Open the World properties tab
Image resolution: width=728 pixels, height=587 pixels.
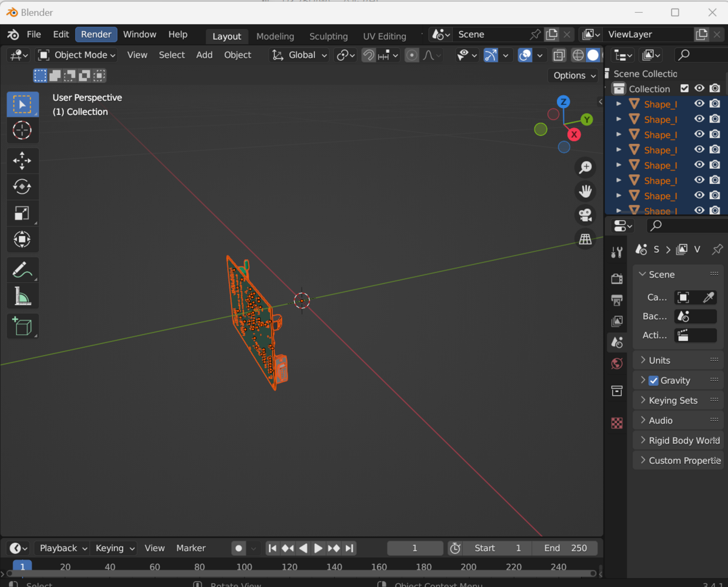click(x=617, y=364)
